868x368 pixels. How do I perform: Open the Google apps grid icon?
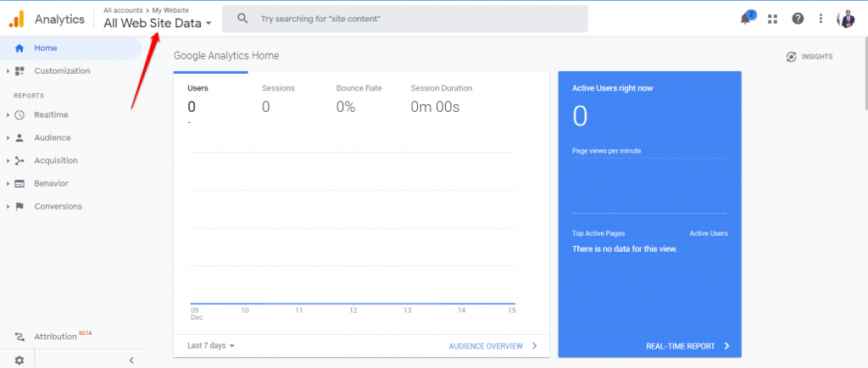[772, 19]
